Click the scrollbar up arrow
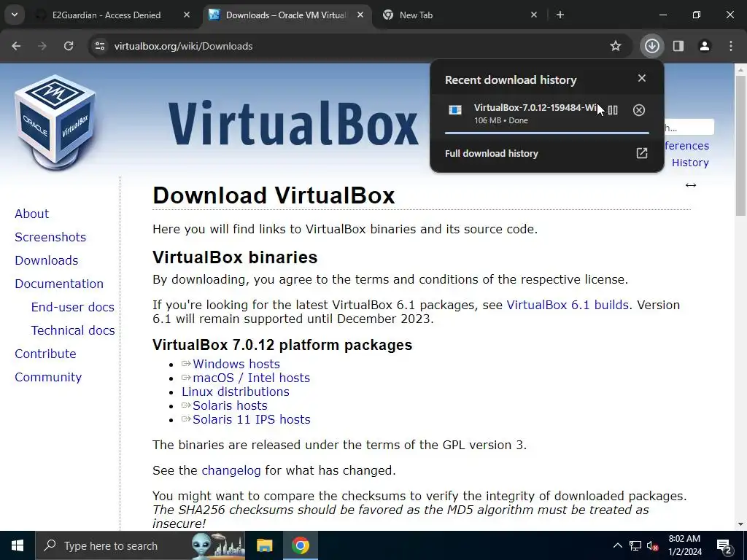 tap(740, 69)
